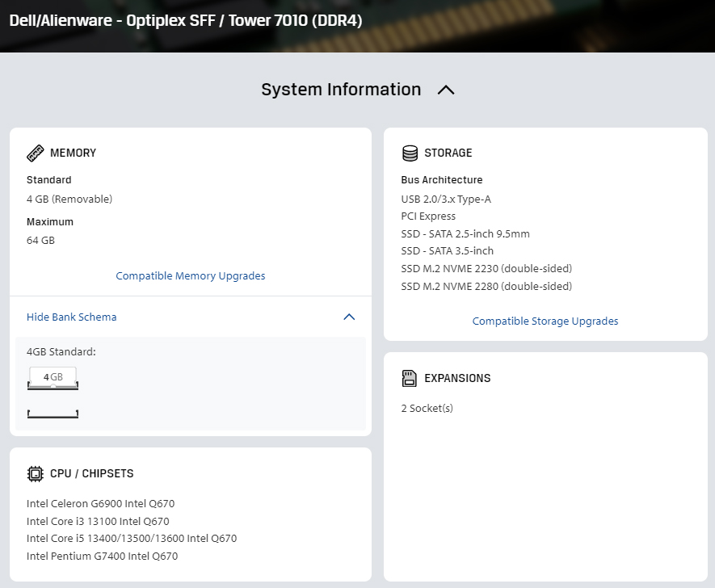715x588 pixels.
Task: Click the '64 GB' maximum value
Action: coord(40,240)
